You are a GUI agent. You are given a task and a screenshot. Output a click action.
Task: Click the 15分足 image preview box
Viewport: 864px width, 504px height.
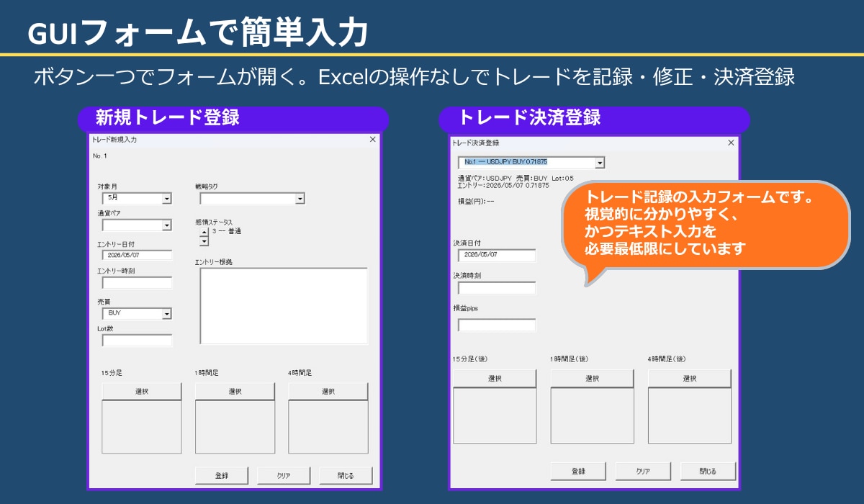pos(141,427)
